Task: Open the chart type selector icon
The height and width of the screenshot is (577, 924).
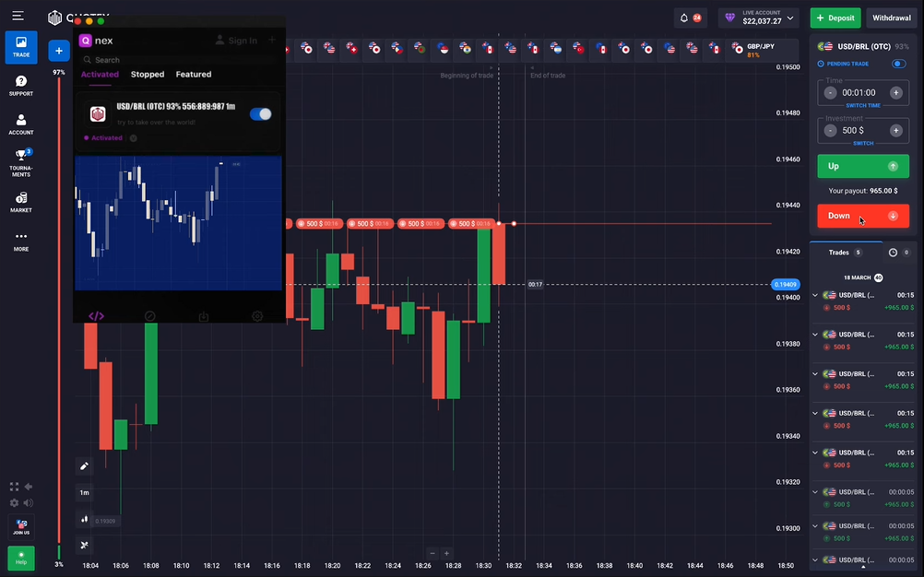Action: (84, 520)
